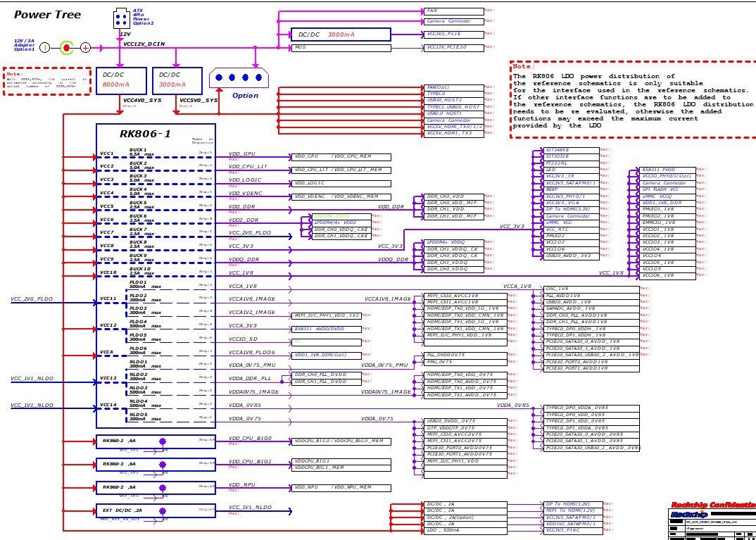The width and height of the screenshot is (756, 540).
Task: Click the adapter negative polarity circle
Action: point(44,47)
